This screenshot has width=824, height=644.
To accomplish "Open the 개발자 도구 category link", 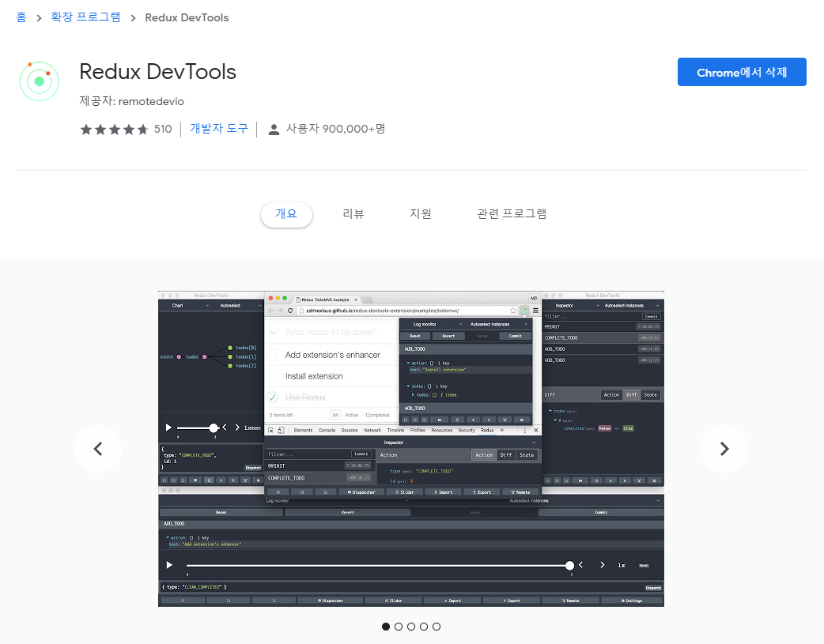I will coord(218,129).
